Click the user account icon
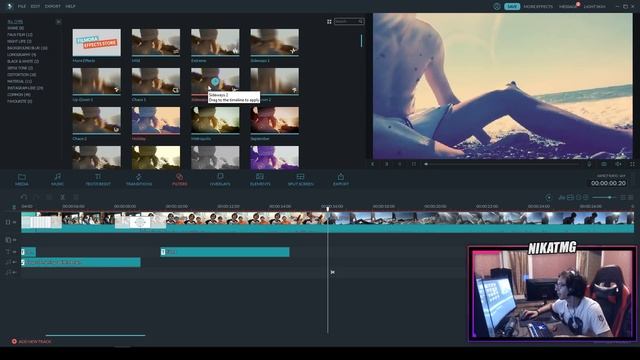The image size is (640, 360). pos(497,7)
